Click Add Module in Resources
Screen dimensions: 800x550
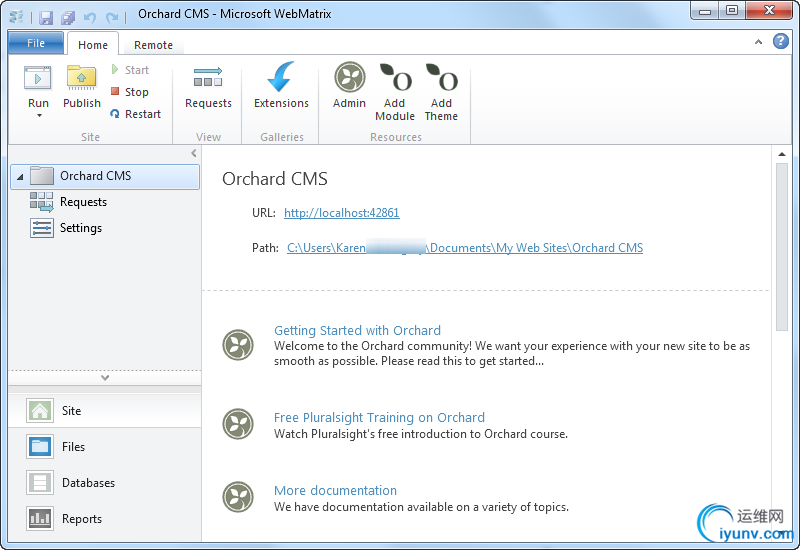(x=395, y=92)
